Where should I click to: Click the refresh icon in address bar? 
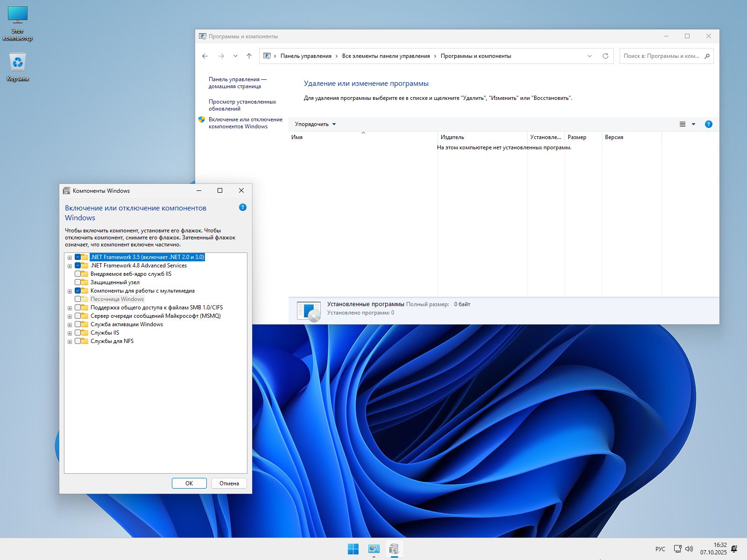(605, 56)
